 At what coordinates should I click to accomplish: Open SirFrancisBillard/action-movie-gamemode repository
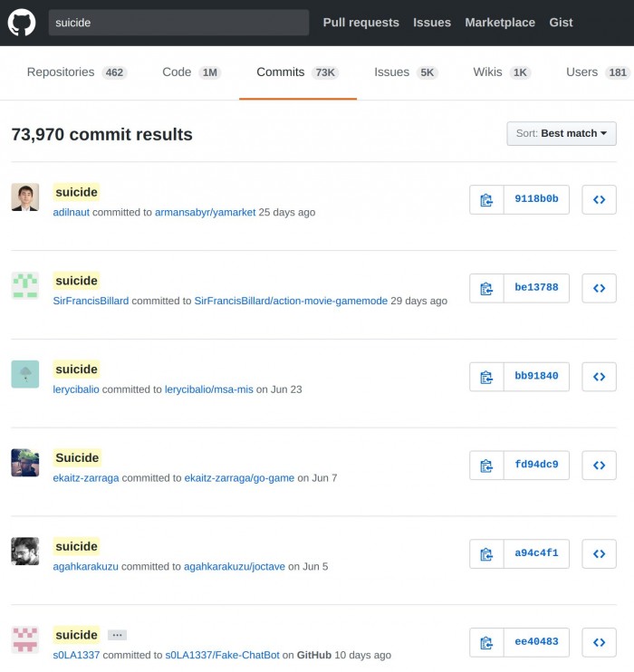[x=291, y=302]
